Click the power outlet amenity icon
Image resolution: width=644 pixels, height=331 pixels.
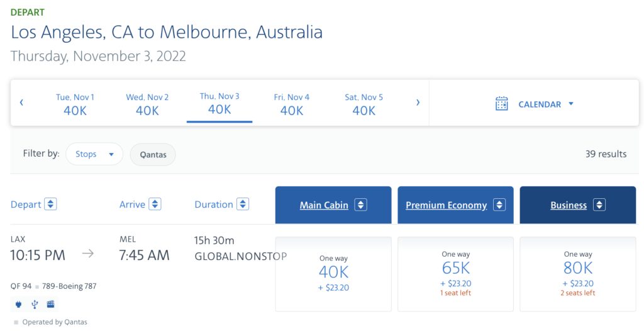tap(18, 305)
